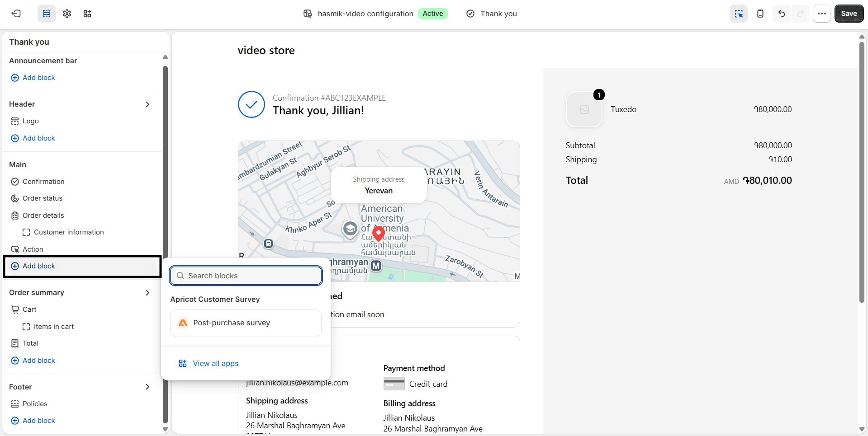Click the Tuxedo product thumbnail
Image resolution: width=868 pixels, height=436 pixels.
click(x=584, y=109)
